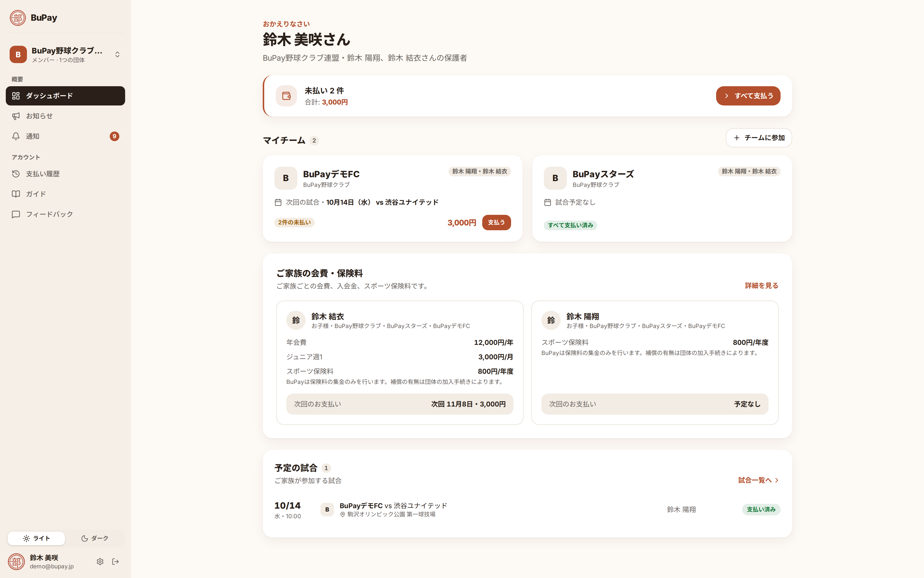Click the B avatar of BuPayスターズ card
This screenshot has width=924, height=578.
coord(555,178)
